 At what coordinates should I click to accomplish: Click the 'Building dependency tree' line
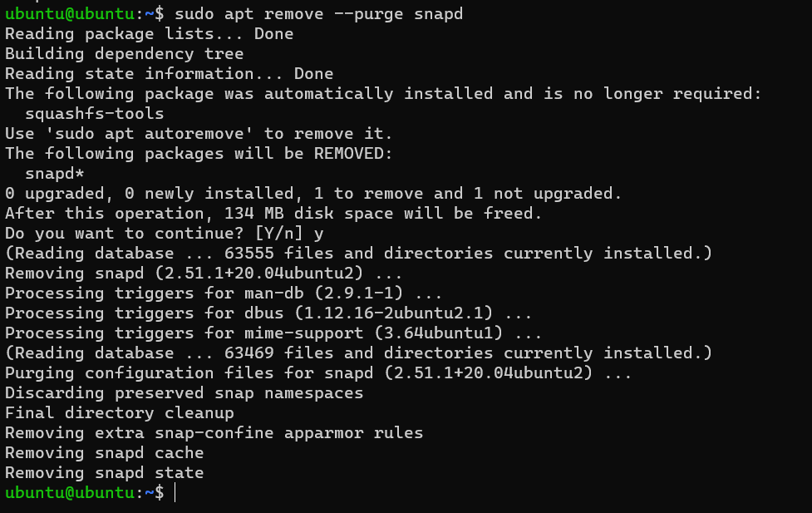coord(125,54)
